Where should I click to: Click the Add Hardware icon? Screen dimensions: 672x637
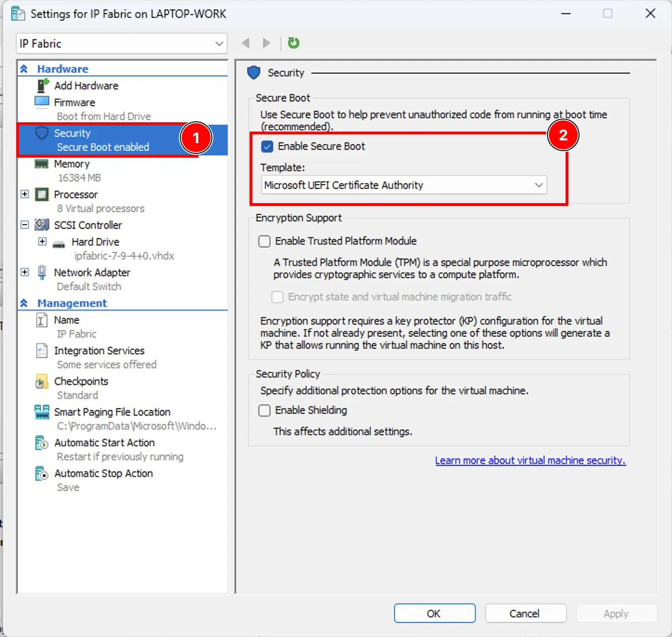[42, 85]
